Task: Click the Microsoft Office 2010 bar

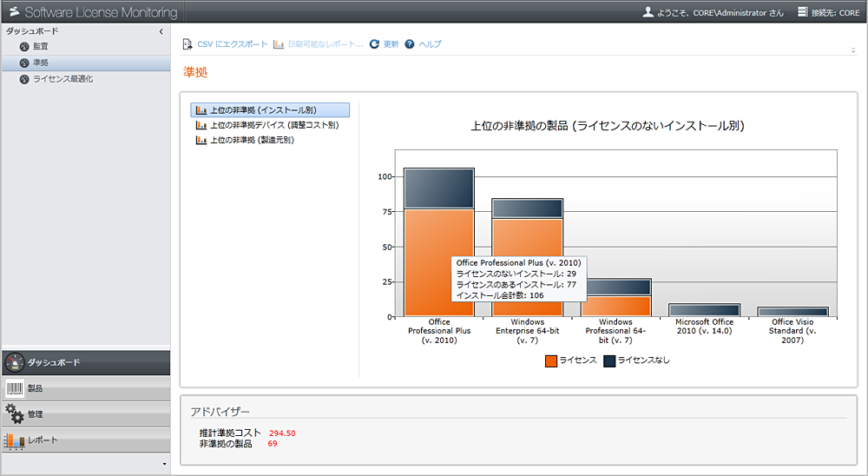Action: tap(704, 310)
